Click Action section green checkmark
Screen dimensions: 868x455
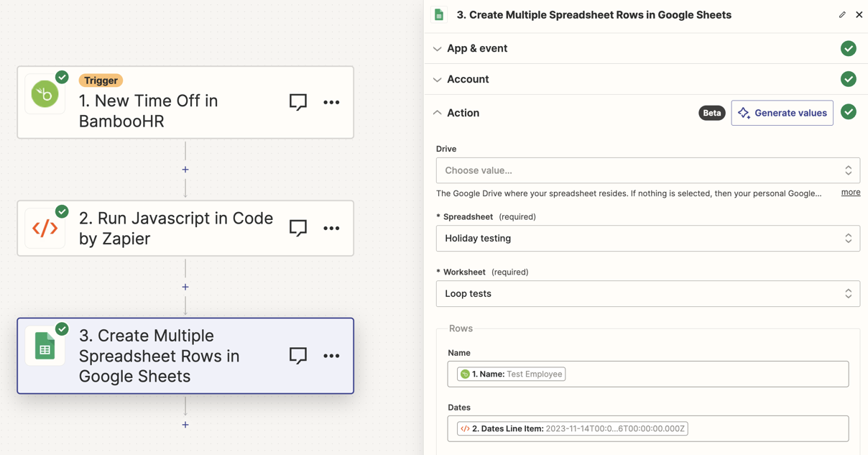[x=849, y=112]
